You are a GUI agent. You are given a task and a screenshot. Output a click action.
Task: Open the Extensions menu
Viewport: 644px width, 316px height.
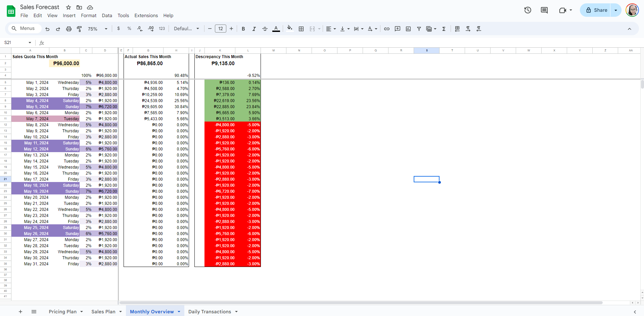146,15
